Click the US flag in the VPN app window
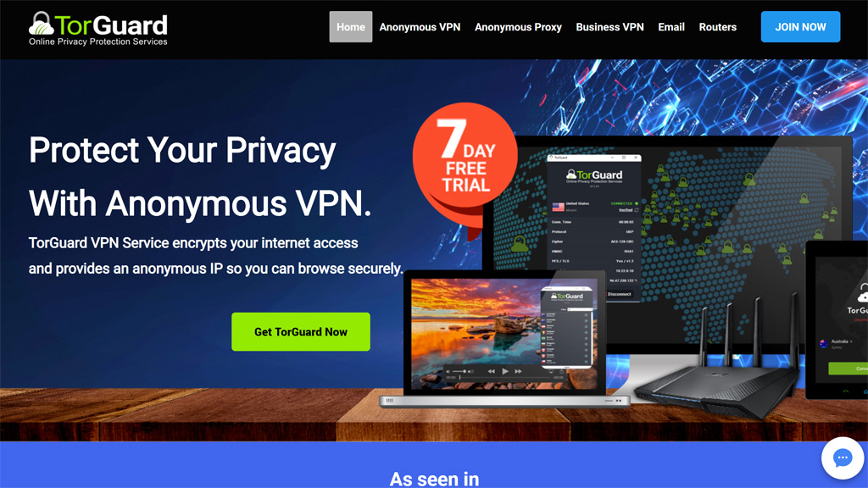 (x=558, y=207)
